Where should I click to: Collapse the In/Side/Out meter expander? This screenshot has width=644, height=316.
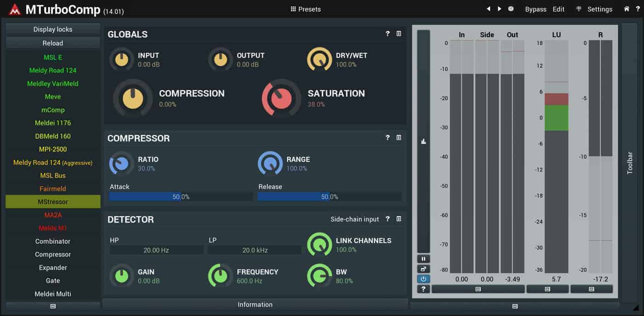click(478, 289)
